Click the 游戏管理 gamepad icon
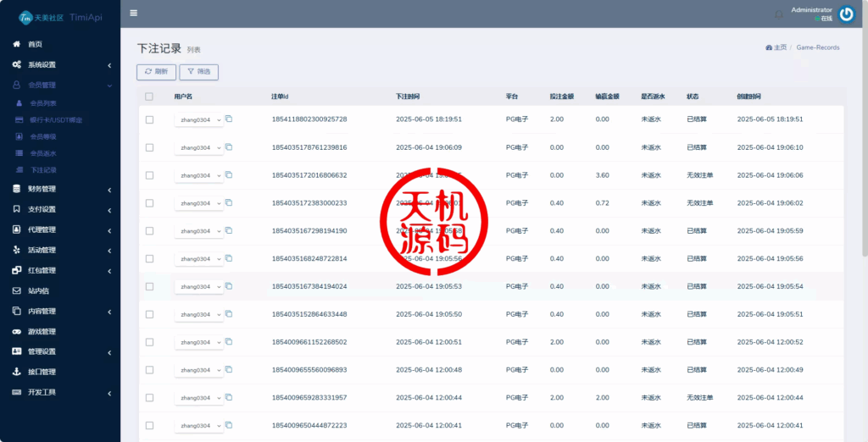The height and width of the screenshot is (442, 868). pos(17,331)
